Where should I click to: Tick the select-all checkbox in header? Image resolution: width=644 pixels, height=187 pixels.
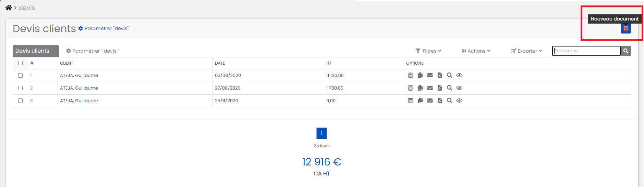click(20, 63)
